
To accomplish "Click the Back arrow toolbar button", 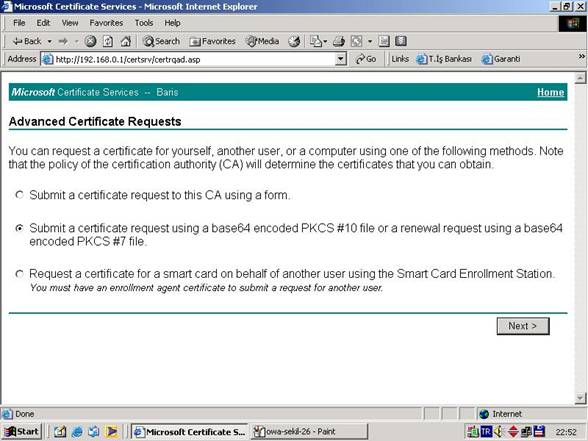I will (x=26, y=41).
